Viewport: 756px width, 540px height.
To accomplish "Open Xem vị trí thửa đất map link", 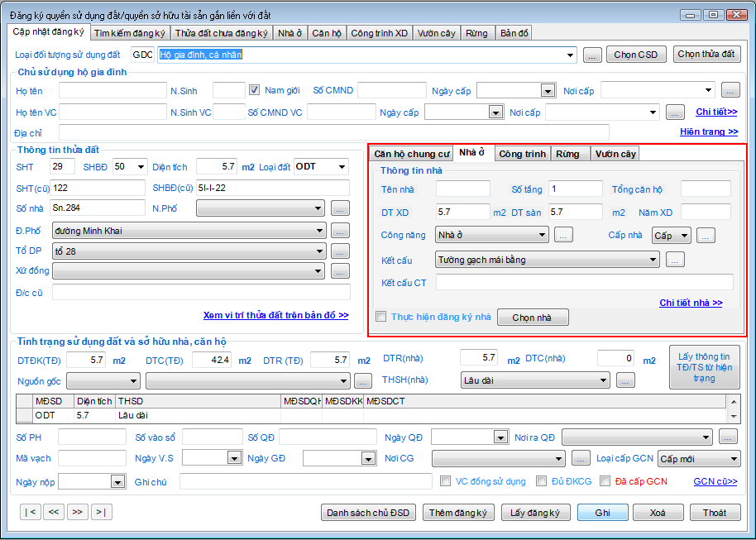I will [275, 315].
